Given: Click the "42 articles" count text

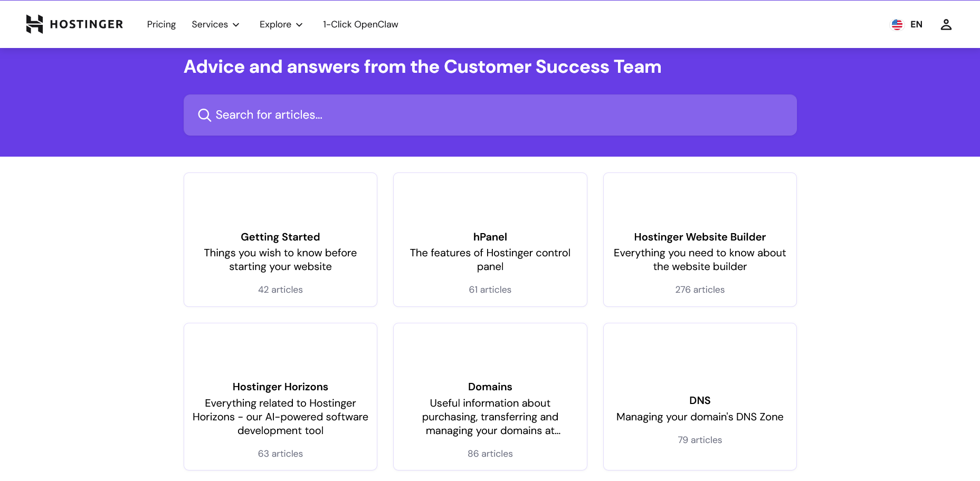Looking at the screenshot, I should coord(280,290).
